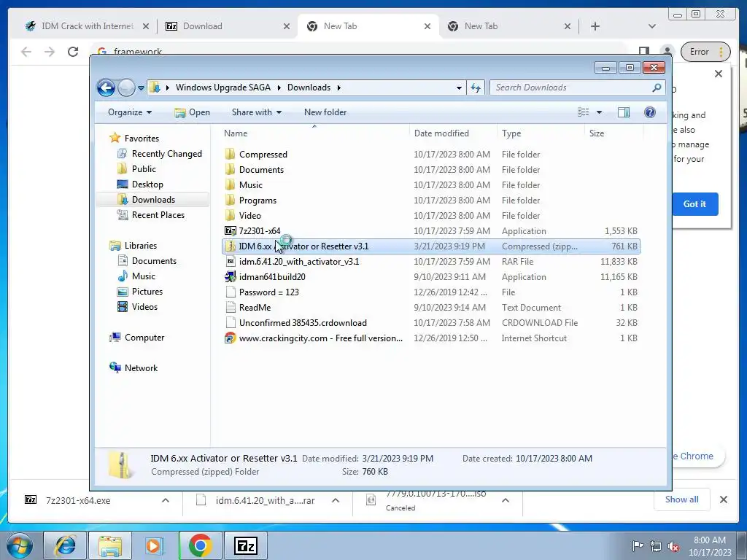
Task: Expand 7z2301-x64.exe download options
Action: point(166,500)
